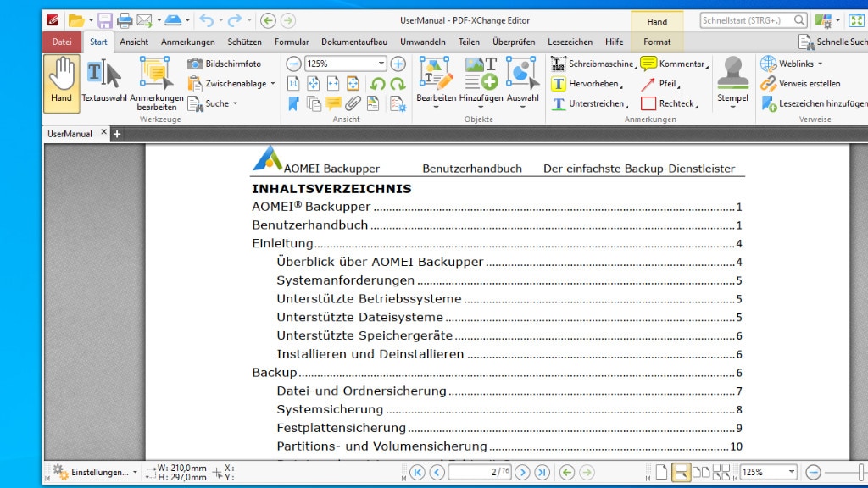The image size is (868, 488).
Task: Click the Schreibmaschine typewriter tool
Action: coord(593,64)
